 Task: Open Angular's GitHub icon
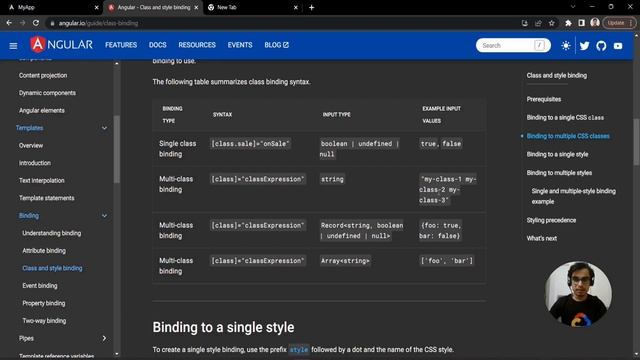coord(601,46)
